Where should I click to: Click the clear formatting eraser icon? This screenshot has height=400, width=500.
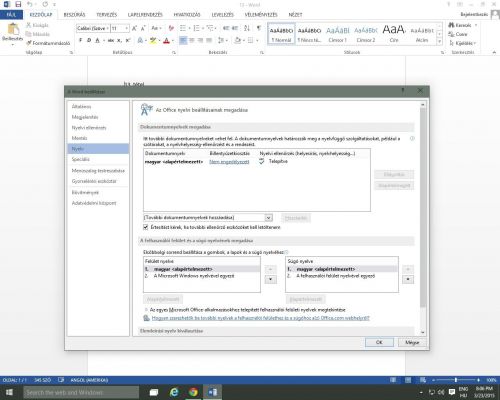point(171,28)
